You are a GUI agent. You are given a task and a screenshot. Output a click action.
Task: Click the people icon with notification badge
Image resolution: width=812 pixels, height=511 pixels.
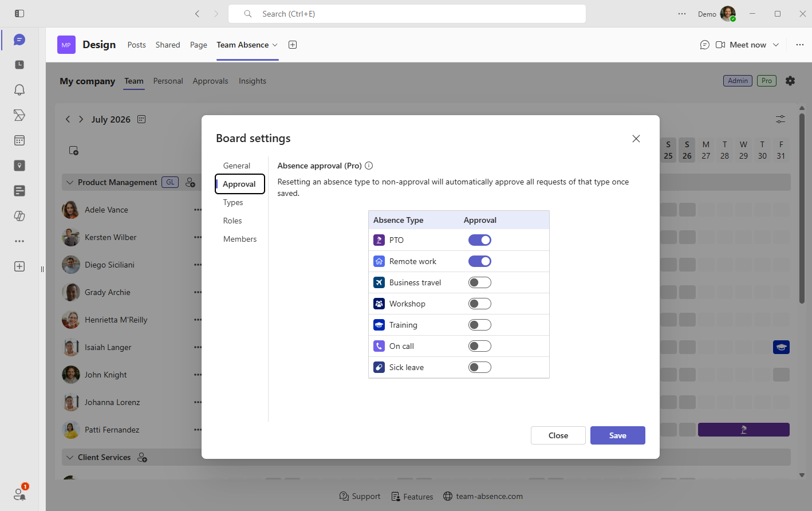(20, 493)
